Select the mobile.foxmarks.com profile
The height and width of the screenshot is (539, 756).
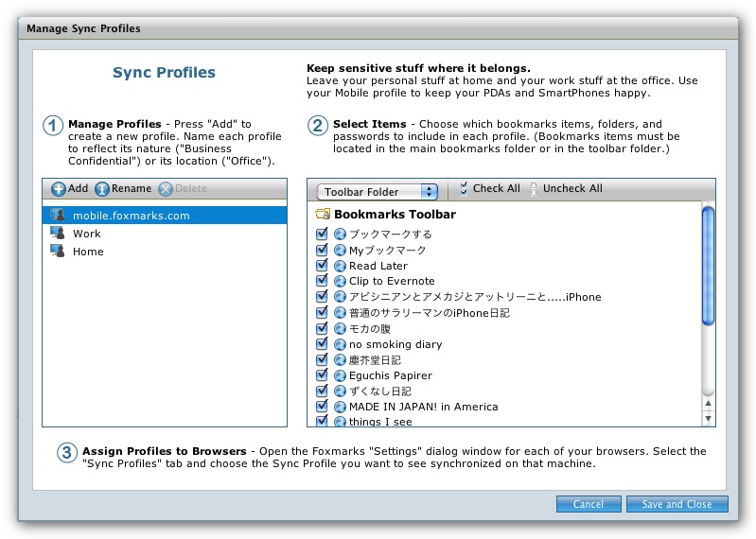tap(165, 216)
